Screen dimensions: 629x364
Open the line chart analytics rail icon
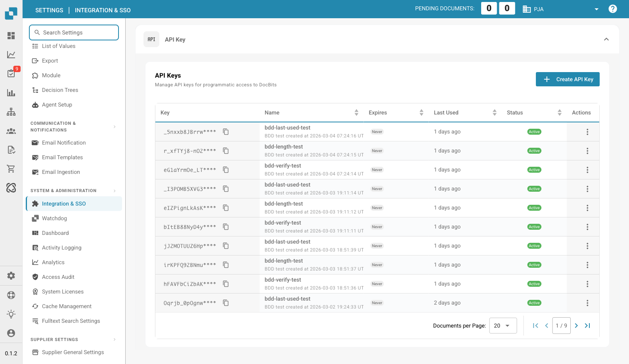11,55
